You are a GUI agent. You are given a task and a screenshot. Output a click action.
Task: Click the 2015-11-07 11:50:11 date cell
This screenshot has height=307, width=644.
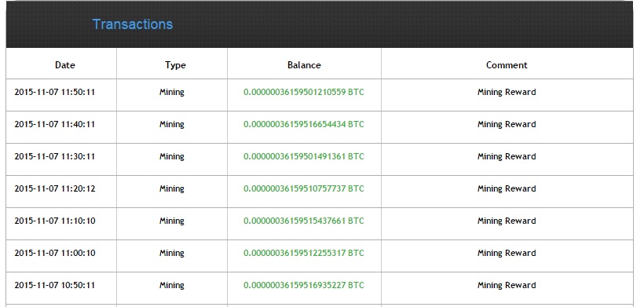(x=55, y=92)
